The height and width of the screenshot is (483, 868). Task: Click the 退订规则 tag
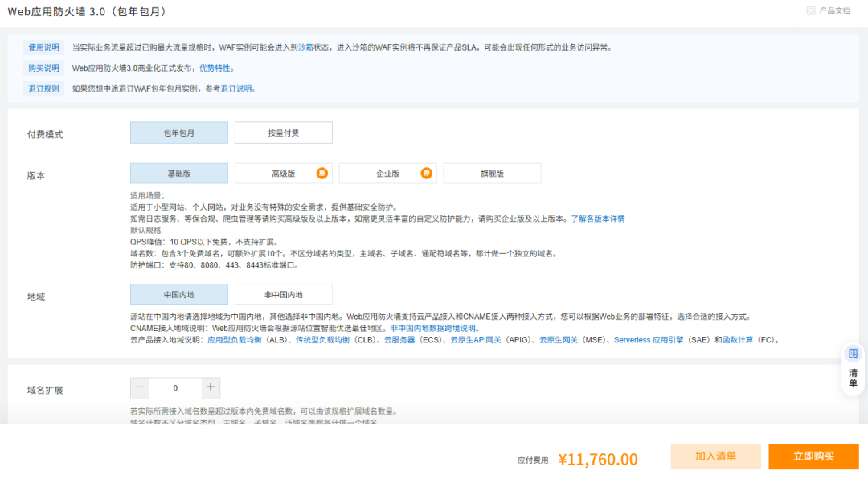coord(43,88)
